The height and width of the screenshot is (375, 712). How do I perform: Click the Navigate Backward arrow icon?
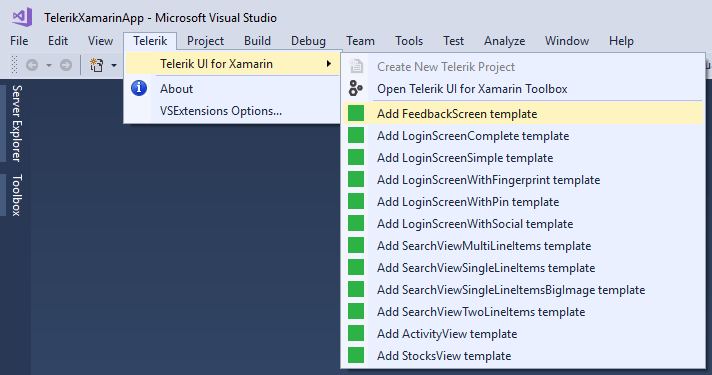(32, 65)
